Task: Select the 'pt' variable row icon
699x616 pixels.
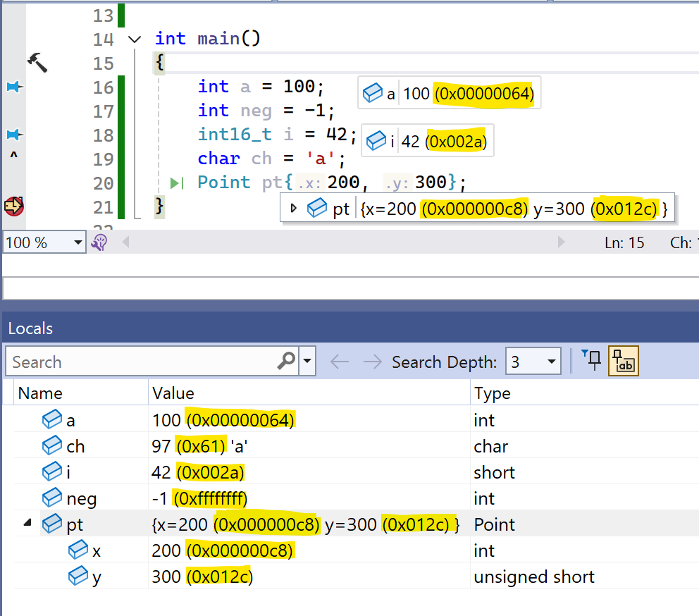Action: point(52,524)
